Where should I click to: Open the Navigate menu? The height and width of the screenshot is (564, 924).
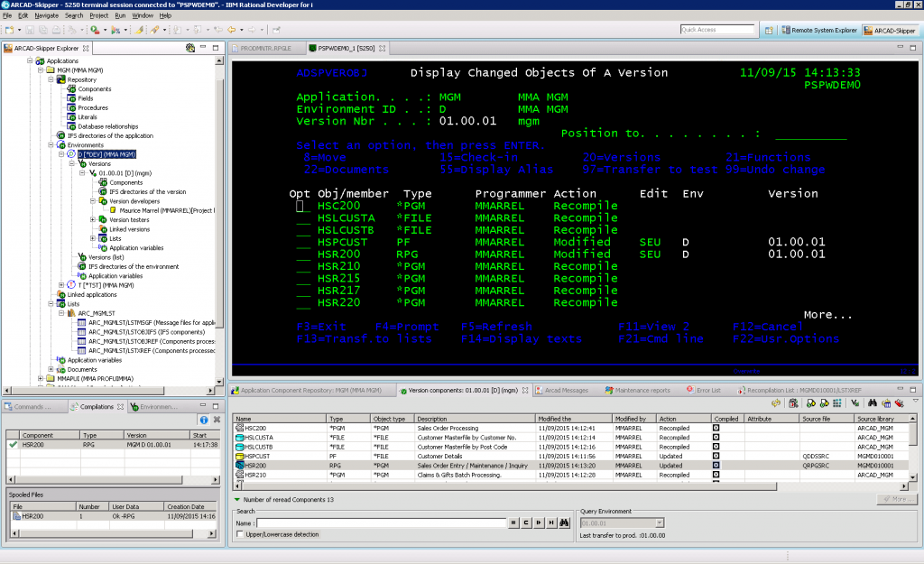click(x=46, y=15)
